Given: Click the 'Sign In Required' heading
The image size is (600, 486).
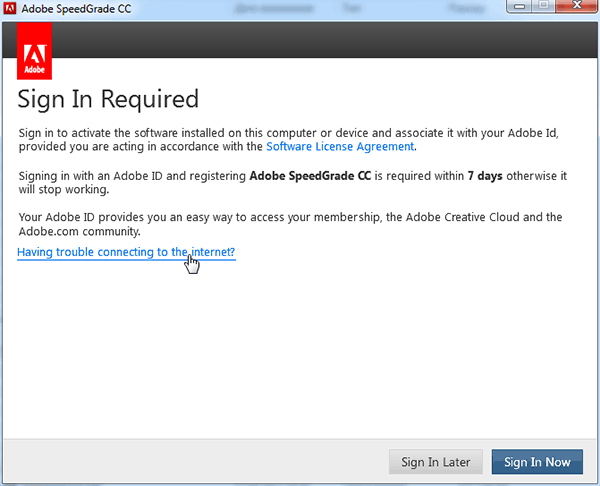Looking at the screenshot, I should 108,99.
